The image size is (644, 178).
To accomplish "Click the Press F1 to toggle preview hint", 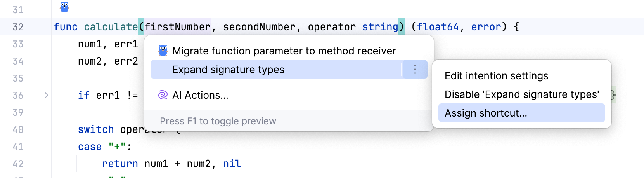I will (218, 121).
